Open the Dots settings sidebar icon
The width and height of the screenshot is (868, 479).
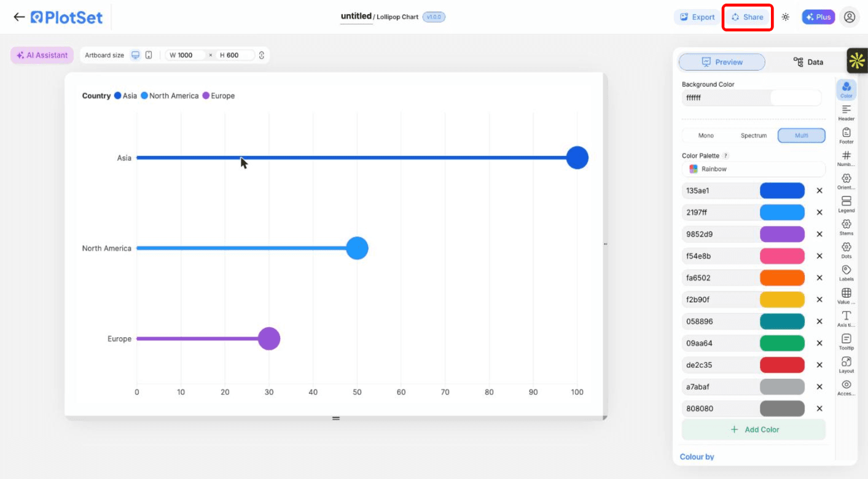pos(846,250)
